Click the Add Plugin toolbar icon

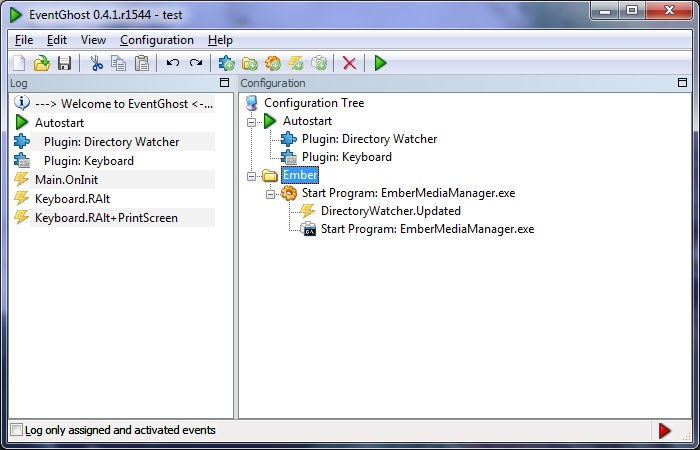pyautogui.click(x=226, y=63)
